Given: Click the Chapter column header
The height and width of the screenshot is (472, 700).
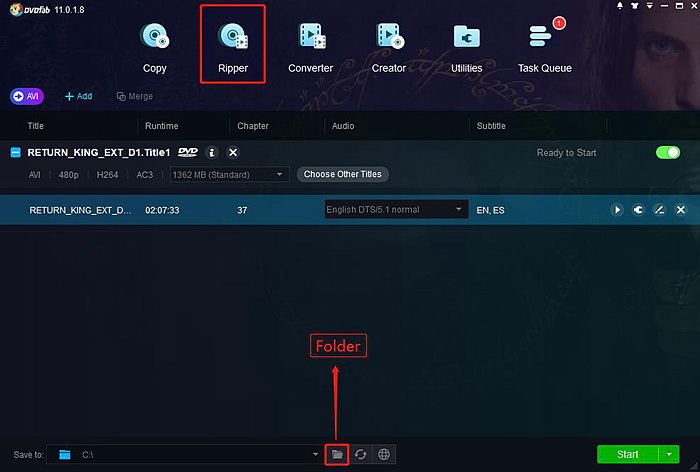Looking at the screenshot, I should point(253,126).
